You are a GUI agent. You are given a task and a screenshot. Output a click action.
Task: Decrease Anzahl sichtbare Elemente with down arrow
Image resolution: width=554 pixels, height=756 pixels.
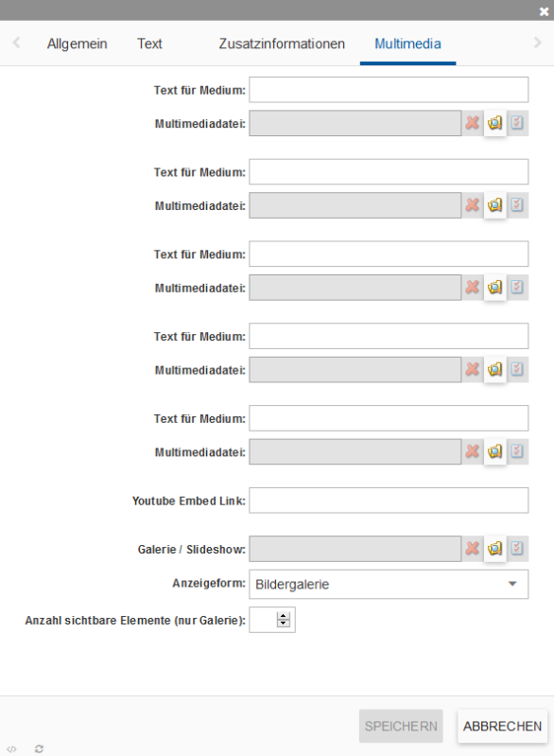tap(284, 623)
